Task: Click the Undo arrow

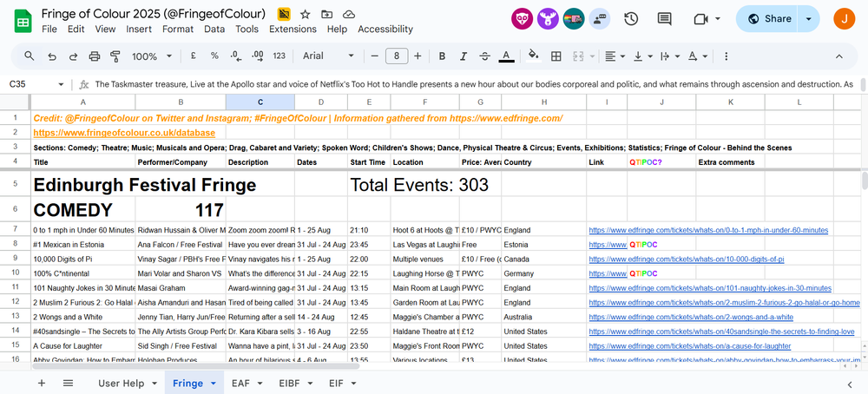Action: click(52, 56)
